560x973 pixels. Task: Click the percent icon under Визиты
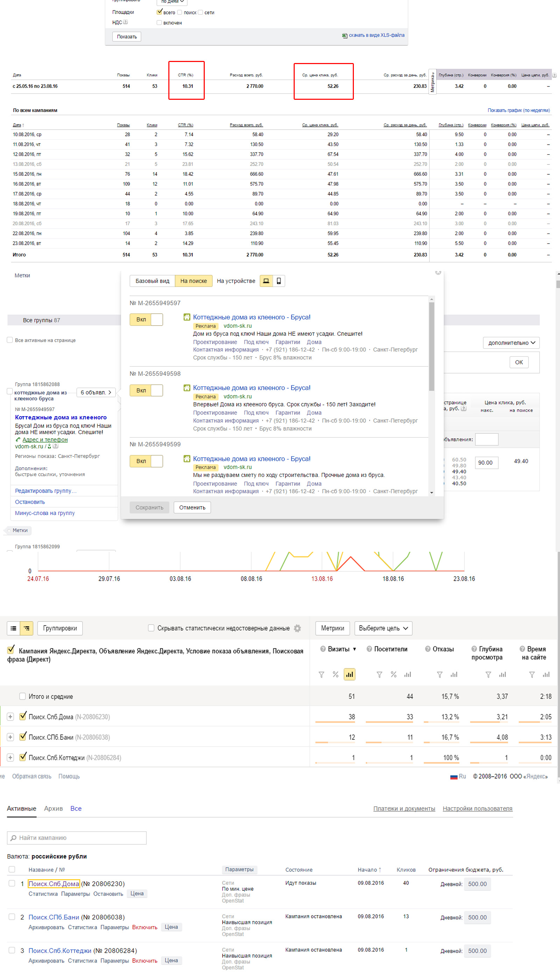click(x=335, y=674)
